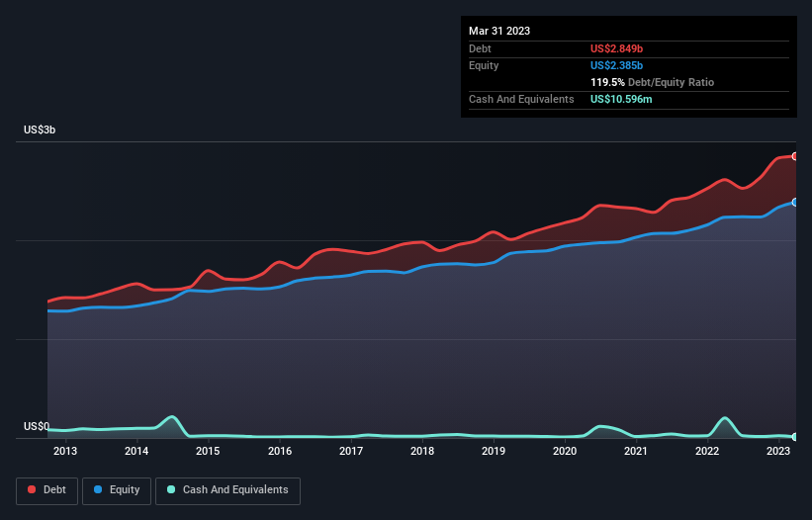Click the 2013 x-axis label

(65, 451)
